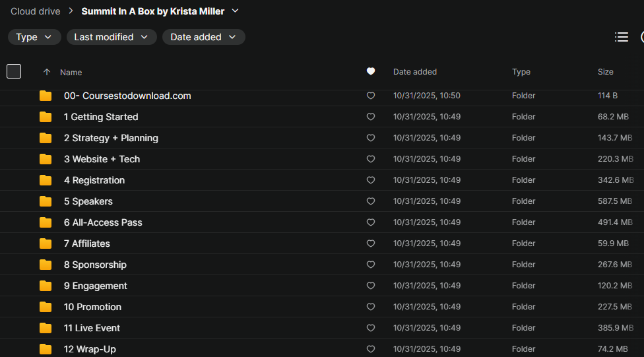Click folder icon for 11 Live Event
Viewport: 644px width, 357px height.
[x=46, y=328]
